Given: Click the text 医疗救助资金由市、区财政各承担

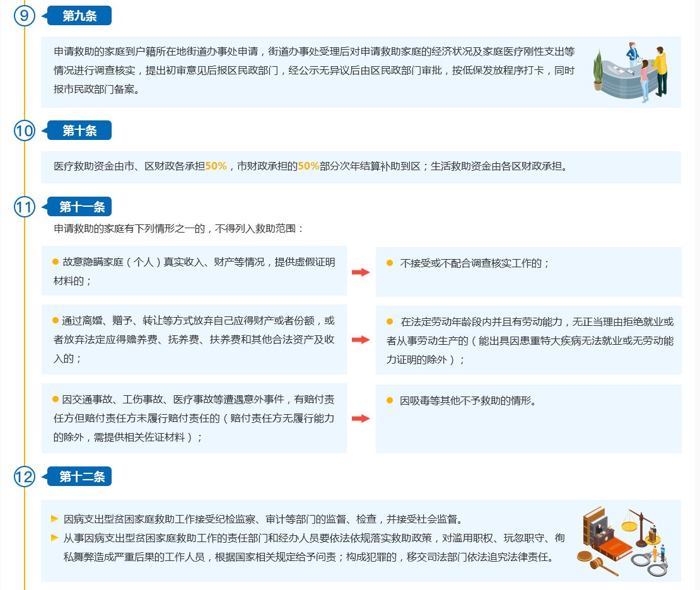Looking at the screenshot, I should point(129,166).
